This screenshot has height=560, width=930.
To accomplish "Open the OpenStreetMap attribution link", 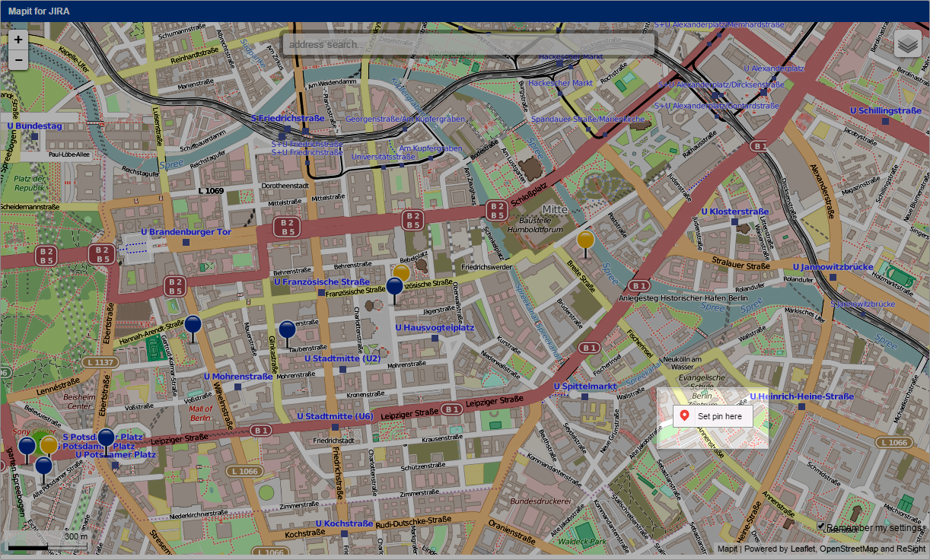I will (849, 549).
